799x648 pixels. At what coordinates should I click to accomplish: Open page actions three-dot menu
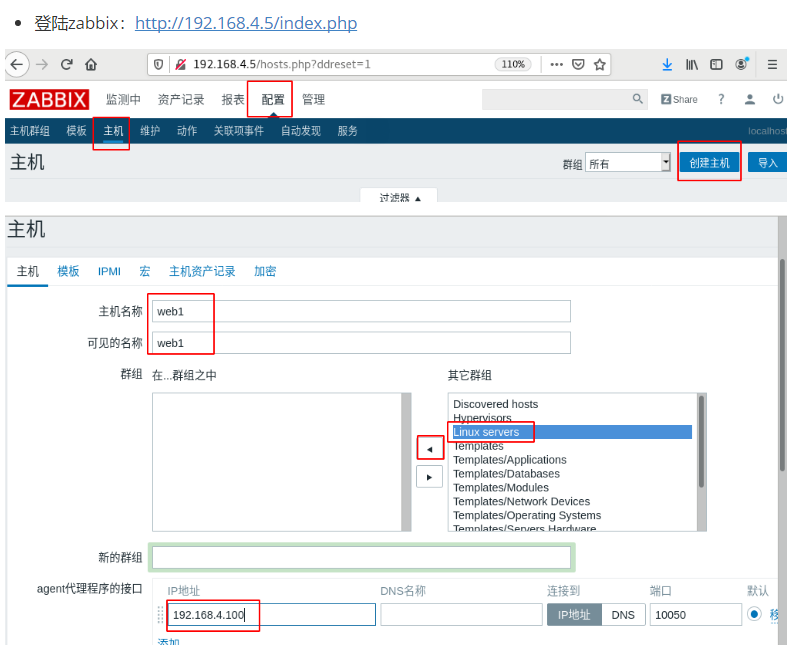click(x=556, y=65)
